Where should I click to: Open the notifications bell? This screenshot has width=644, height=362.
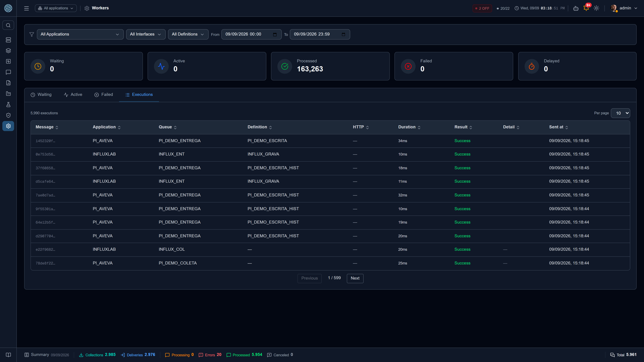[586, 8]
